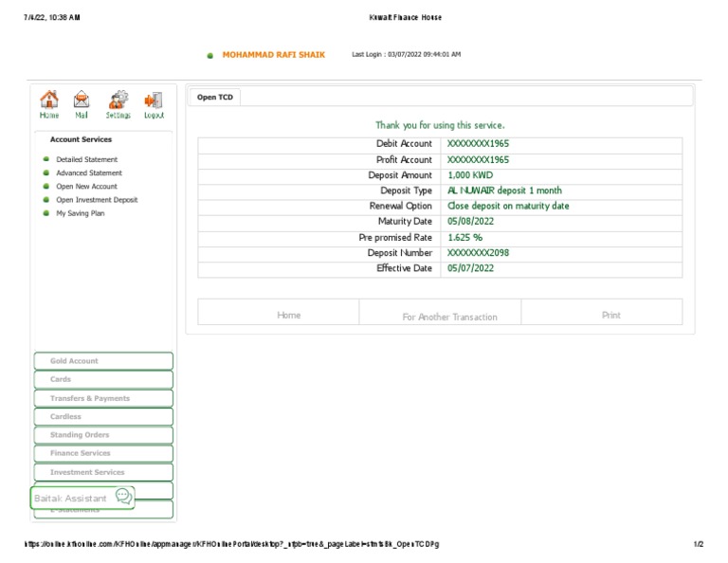The height and width of the screenshot is (563, 728).
Task: Click green bullet beside Open Investment Deposit
Action: [45, 200]
